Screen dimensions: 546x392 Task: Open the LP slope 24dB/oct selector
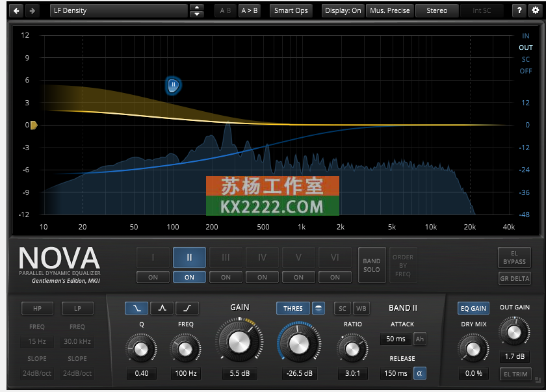tap(77, 373)
